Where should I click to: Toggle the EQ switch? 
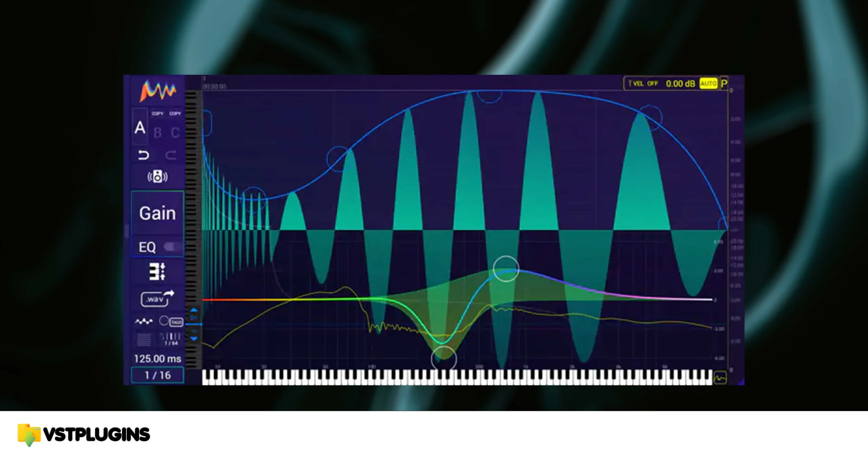pos(173,247)
